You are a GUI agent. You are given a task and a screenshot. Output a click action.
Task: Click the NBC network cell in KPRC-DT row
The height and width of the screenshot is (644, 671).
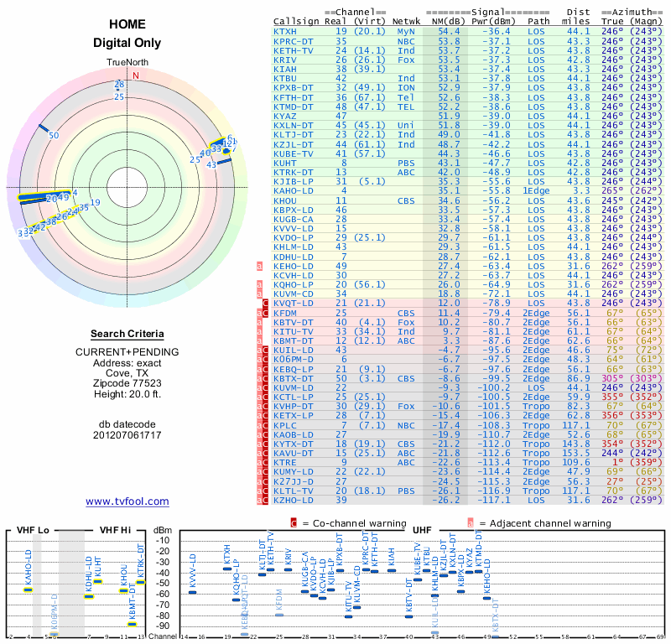pyautogui.click(x=406, y=41)
